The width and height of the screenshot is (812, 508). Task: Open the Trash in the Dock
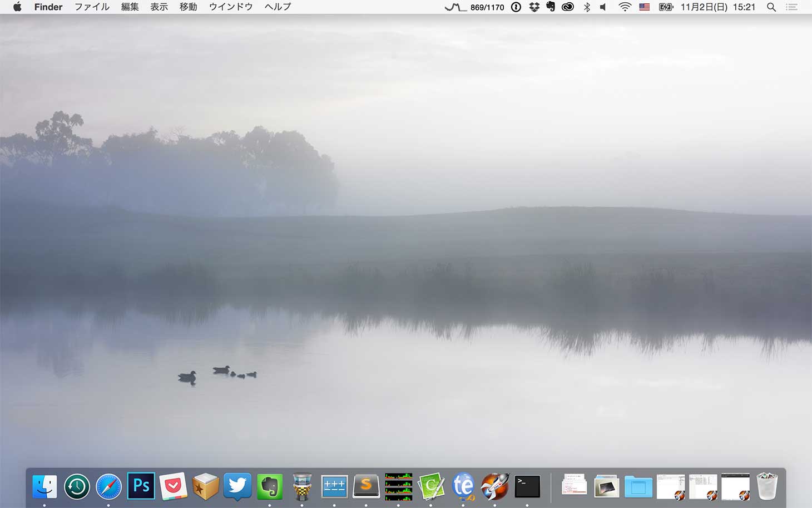[x=768, y=487]
